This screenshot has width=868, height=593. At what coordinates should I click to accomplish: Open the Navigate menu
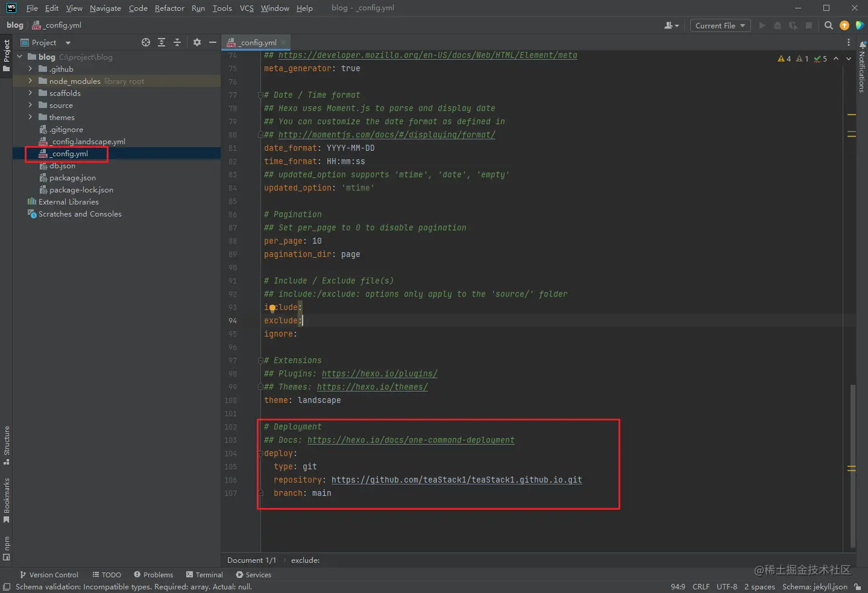105,8
